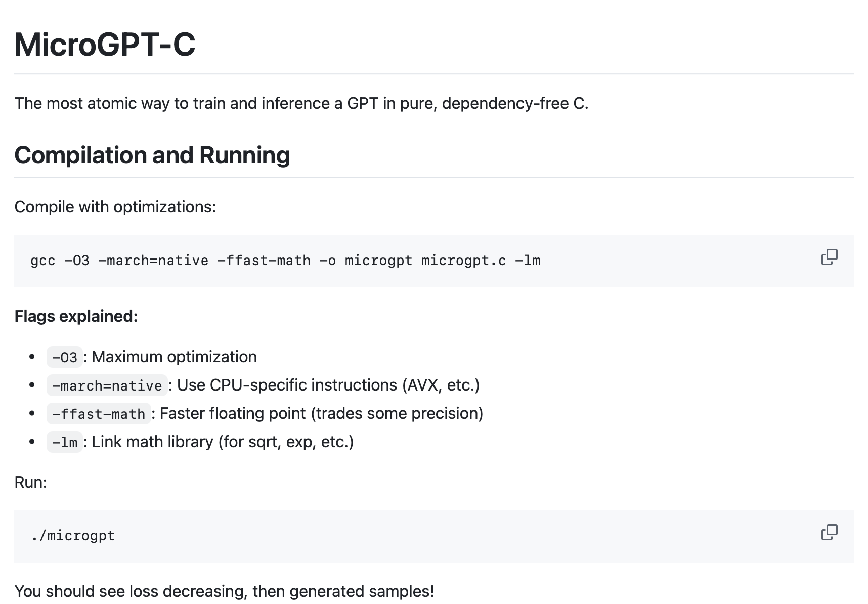
Task: Click the -O3 inline code flag
Action: 64,357
